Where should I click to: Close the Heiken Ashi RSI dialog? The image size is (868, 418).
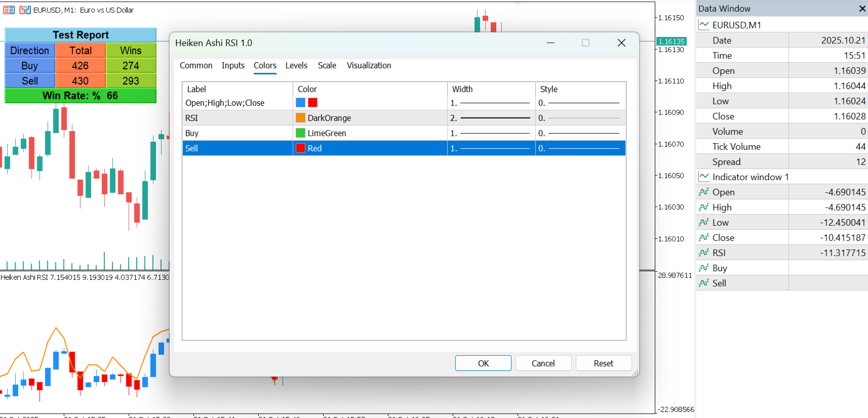621,43
